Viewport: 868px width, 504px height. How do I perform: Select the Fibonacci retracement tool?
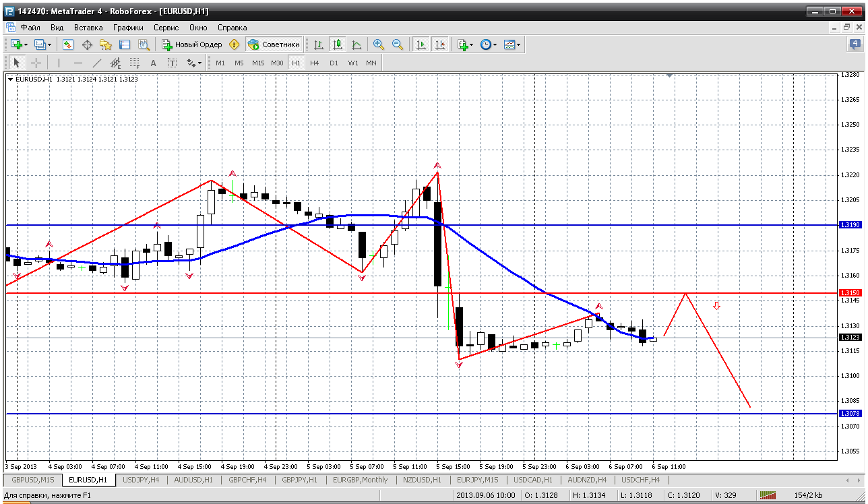tap(135, 63)
